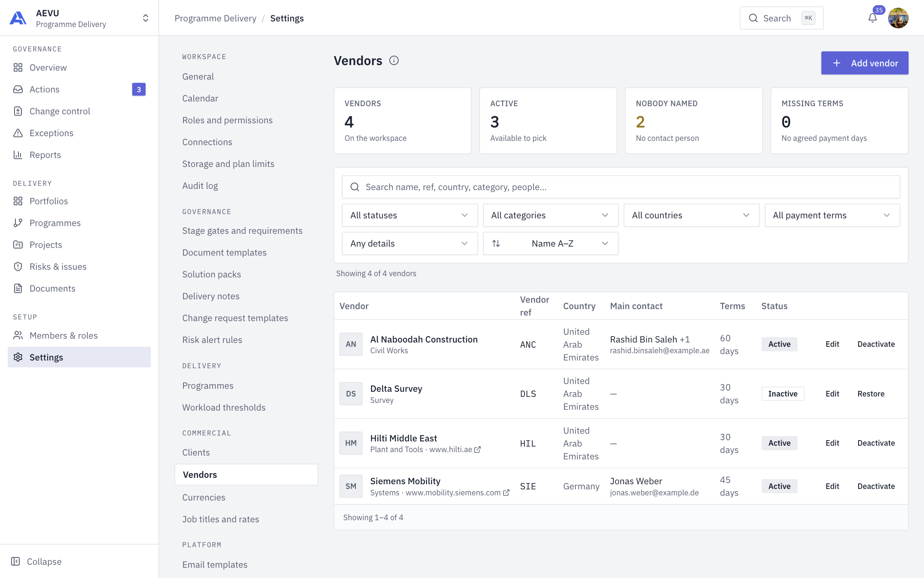Go to Audit log settings page
This screenshot has height=578, width=924.
[x=200, y=186]
